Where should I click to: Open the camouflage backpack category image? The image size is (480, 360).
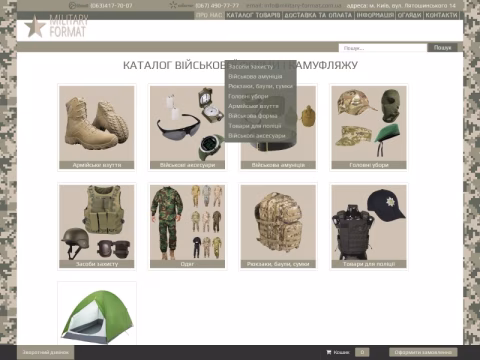278,222
